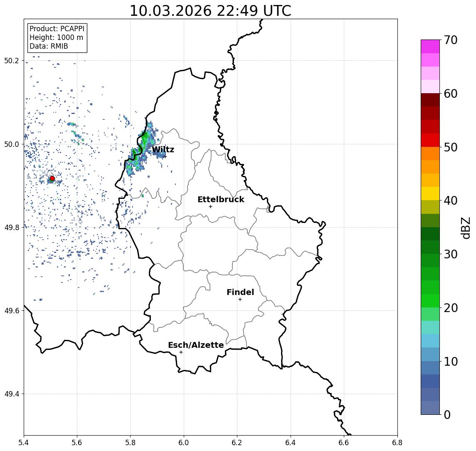
Task: Click the bright green 20 dBZ colorbar segment
Action: (430, 300)
